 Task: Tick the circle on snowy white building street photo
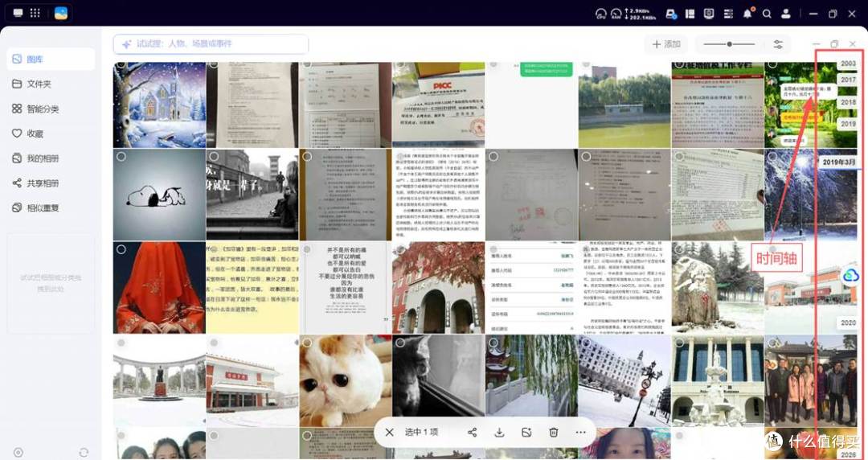586,343
